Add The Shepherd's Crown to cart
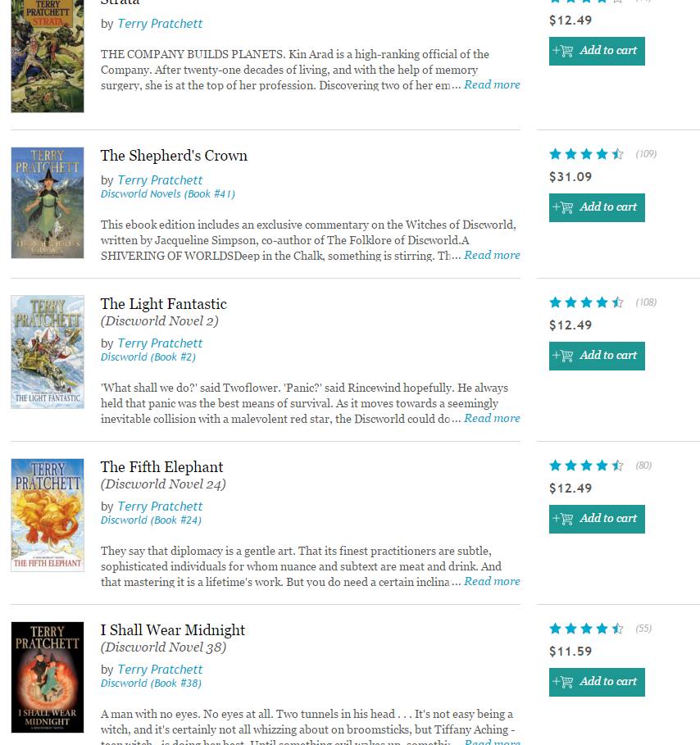The width and height of the screenshot is (700, 745). click(x=597, y=207)
